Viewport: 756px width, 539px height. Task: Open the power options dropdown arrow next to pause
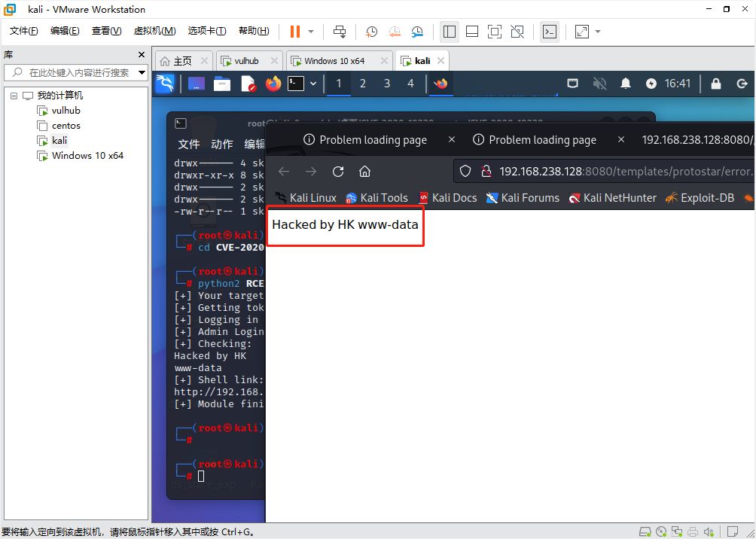pyautogui.click(x=311, y=32)
